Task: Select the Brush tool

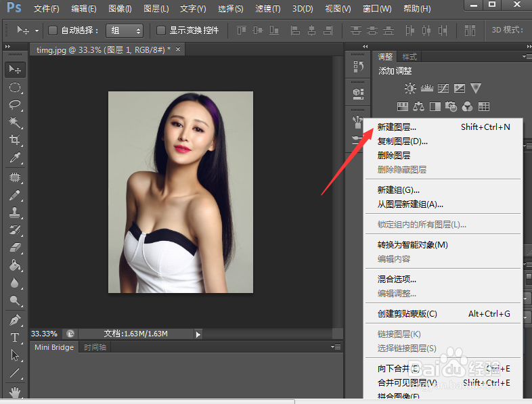Action: pos(15,195)
